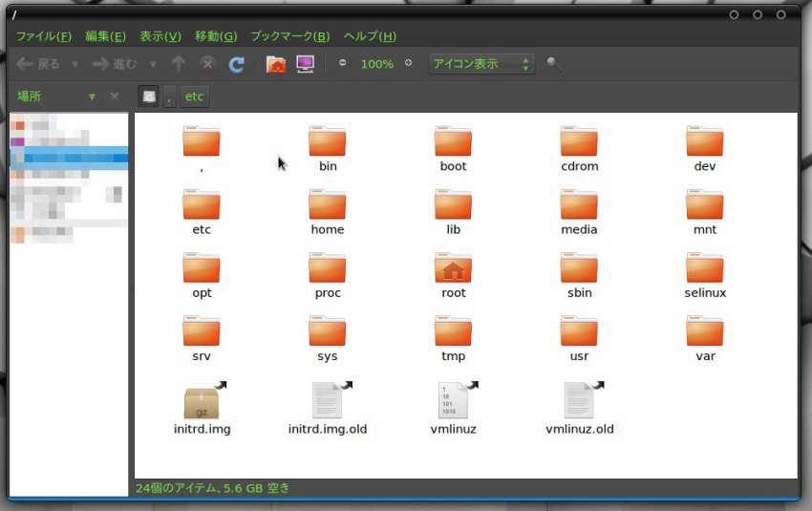Go to Home folder via toolbar icon
The height and width of the screenshot is (511, 812).
[276, 64]
